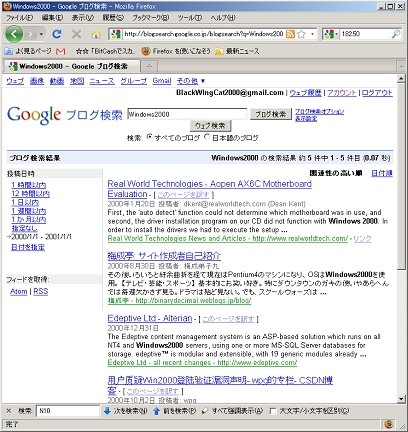Toggle 'すべて強調表示' highlight all button
This screenshot has height=432, width=408.
coord(232,411)
